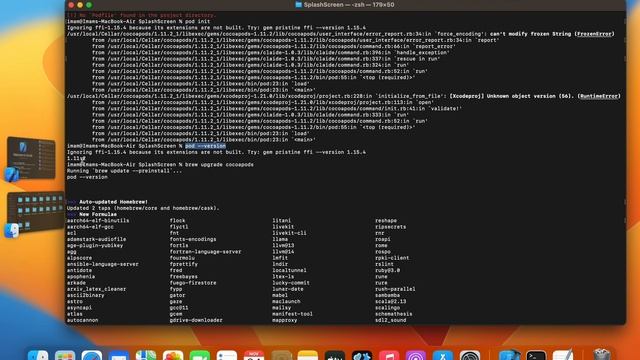Open the Trash in the Dock
The height and width of the screenshot is (360, 640).
tap(602, 354)
